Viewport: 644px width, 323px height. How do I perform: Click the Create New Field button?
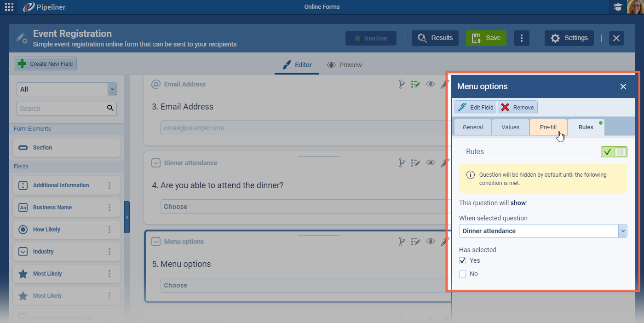tap(46, 64)
